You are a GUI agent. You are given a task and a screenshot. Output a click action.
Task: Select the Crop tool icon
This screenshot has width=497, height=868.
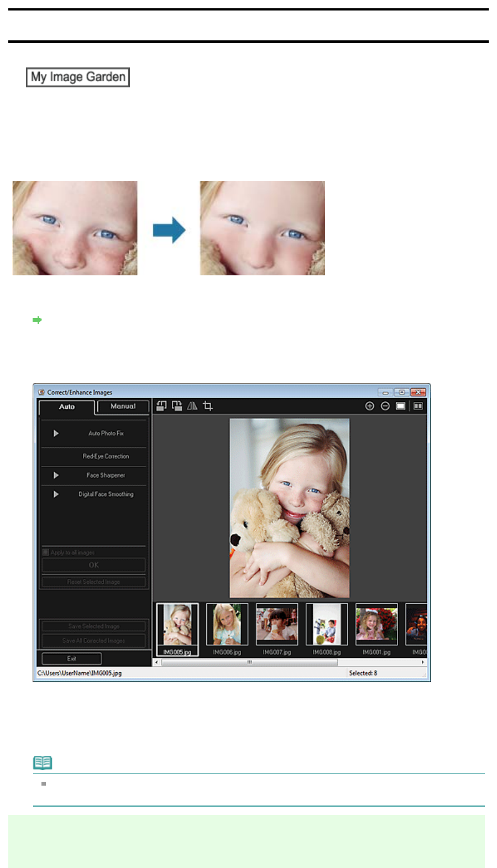(208, 406)
